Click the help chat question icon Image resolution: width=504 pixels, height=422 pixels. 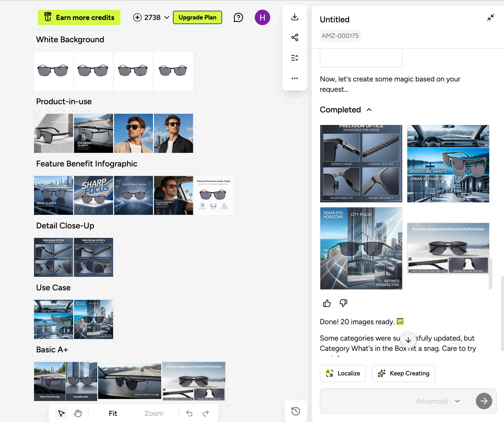click(238, 18)
